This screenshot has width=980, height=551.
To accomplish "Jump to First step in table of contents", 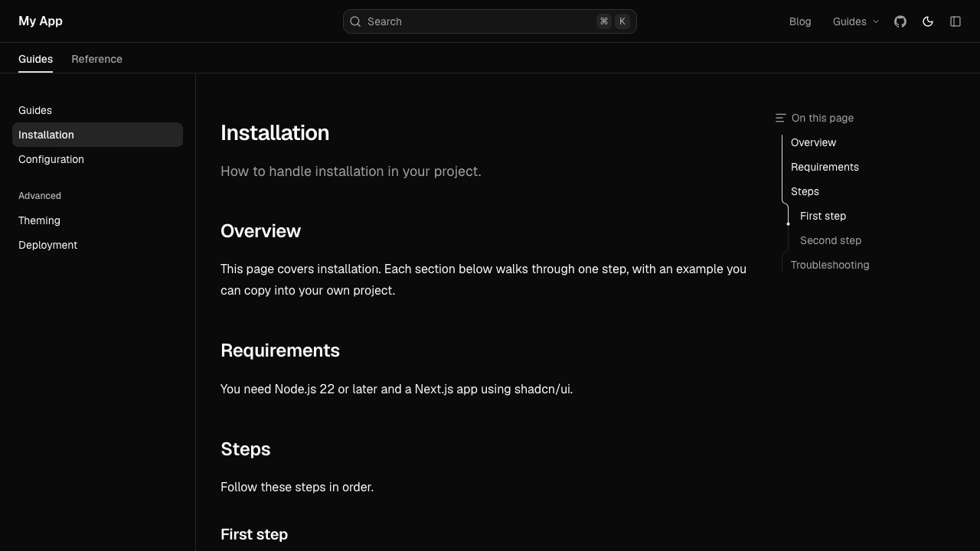I will click(x=823, y=216).
